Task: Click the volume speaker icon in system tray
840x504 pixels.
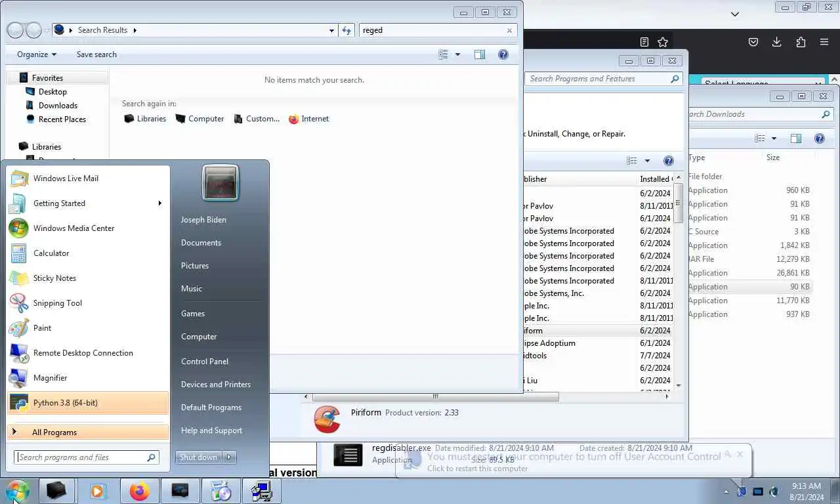Action: (x=774, y=491)
